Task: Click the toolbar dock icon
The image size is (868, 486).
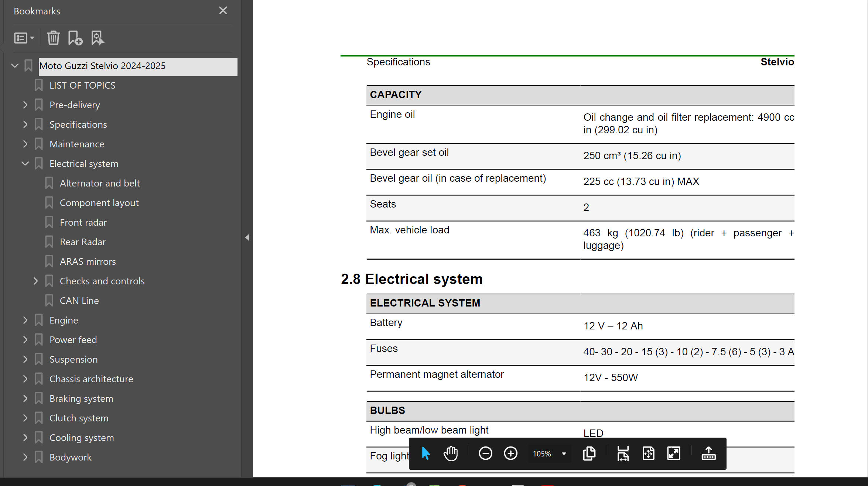Action: pyautogui.click(x=708, y=454)
